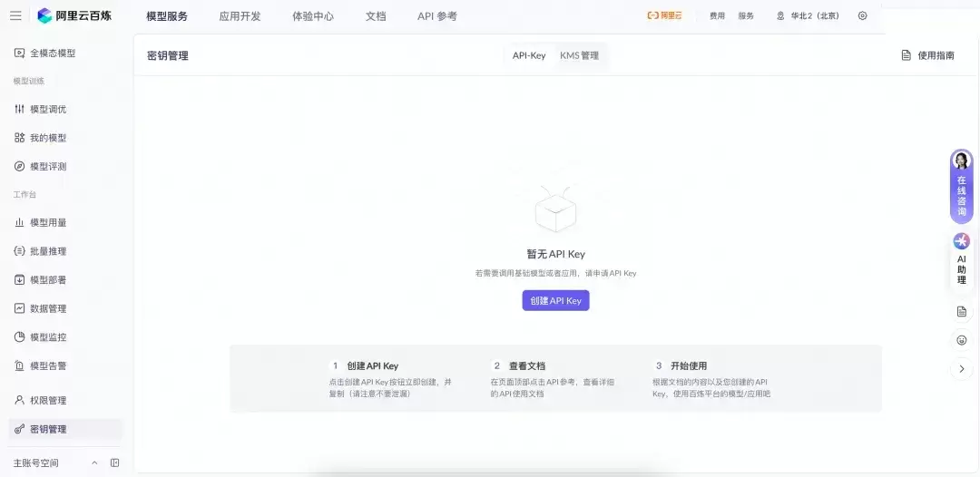Open 模型监控 from the sidebar
980x477 pixels.
click(x=48, y=336)
